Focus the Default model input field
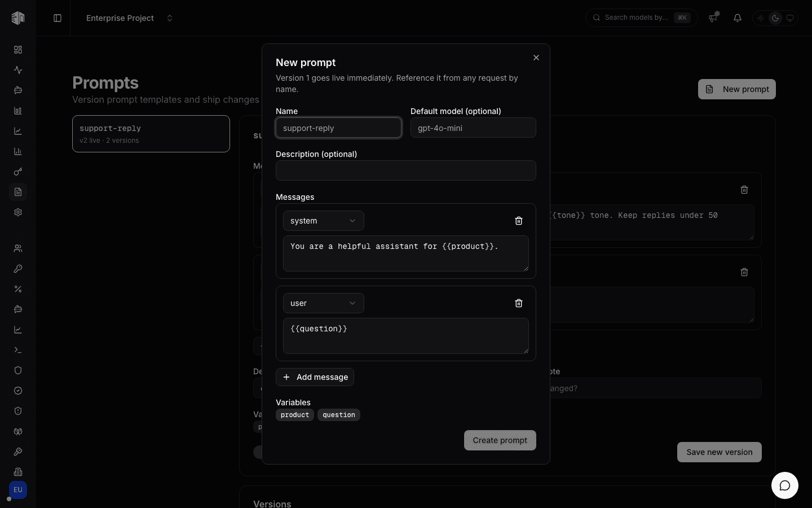 pos(473,128)
